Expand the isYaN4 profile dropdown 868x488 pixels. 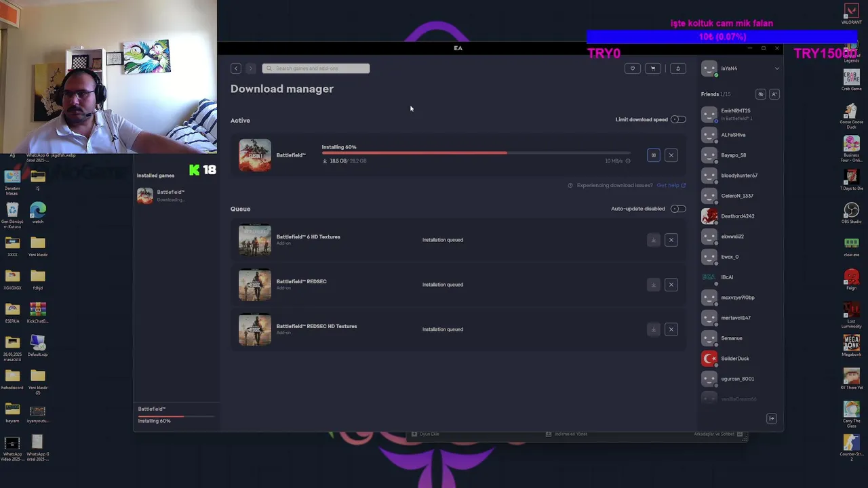click(x=777, y=68)
